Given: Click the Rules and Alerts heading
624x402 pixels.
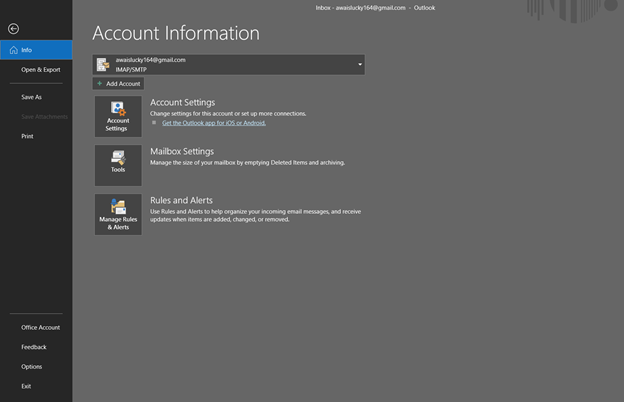Looking at the screenshot, I should pos(181,200).
